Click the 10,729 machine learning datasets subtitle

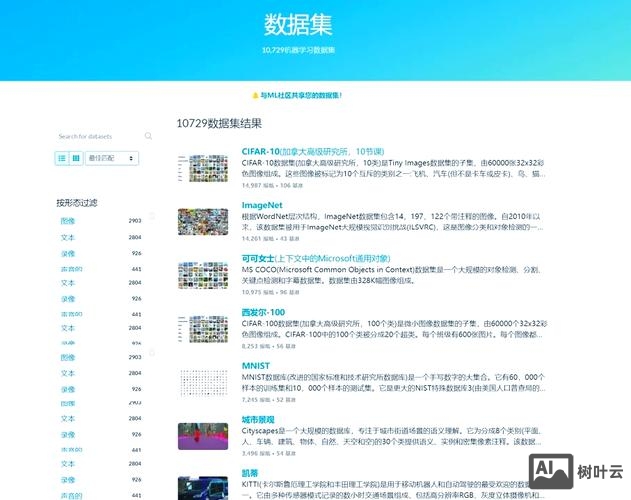[298, 50]
